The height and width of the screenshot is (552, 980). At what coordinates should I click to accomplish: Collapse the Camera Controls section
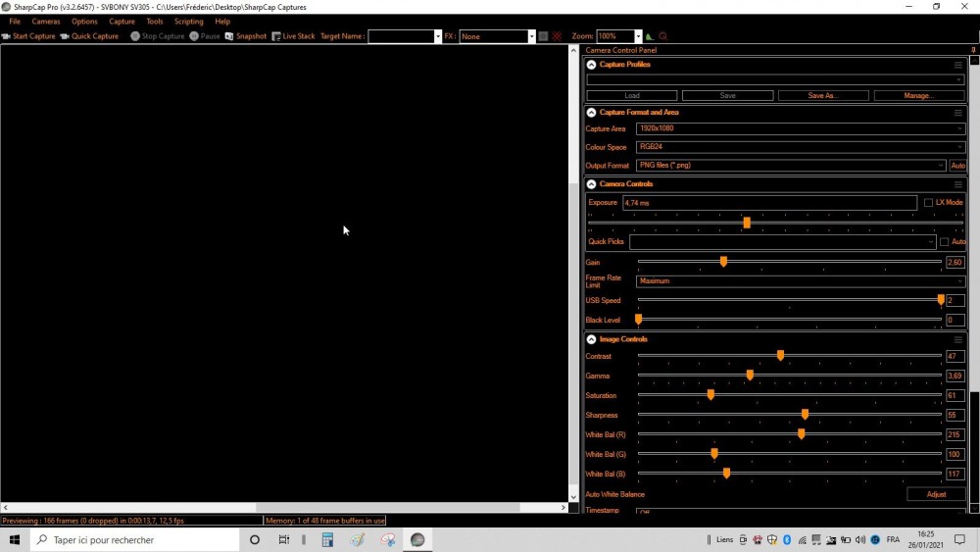[591, 184]
